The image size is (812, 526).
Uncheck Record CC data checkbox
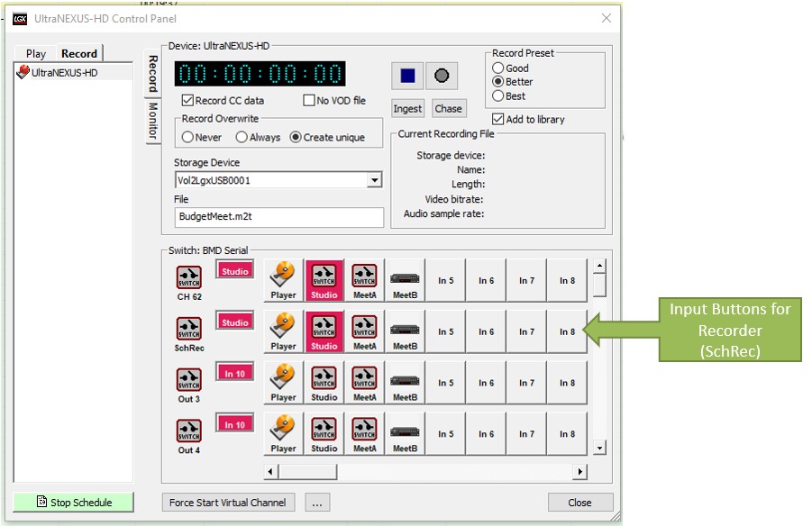coord(187,101)
